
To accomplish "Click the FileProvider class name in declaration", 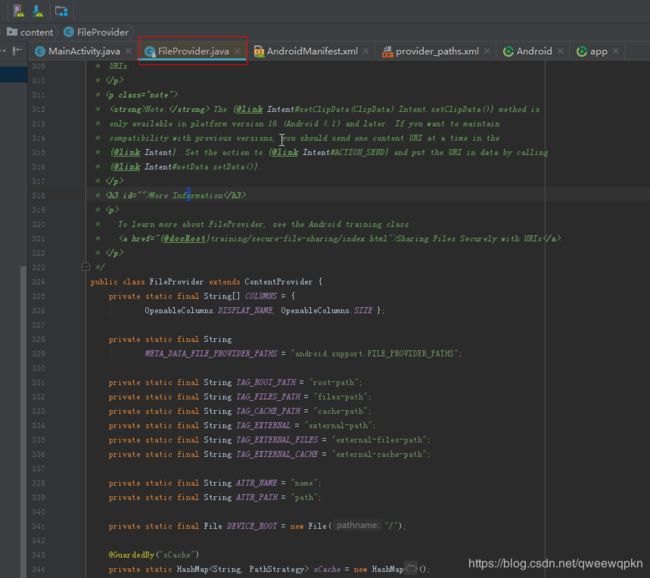I will pyautogui.click(x=176, y=282).
